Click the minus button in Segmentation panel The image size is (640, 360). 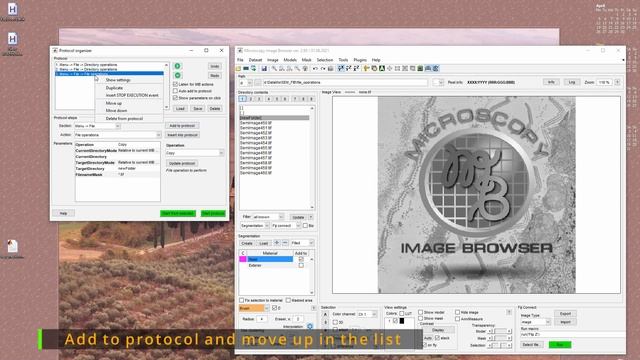pos(285,243)
